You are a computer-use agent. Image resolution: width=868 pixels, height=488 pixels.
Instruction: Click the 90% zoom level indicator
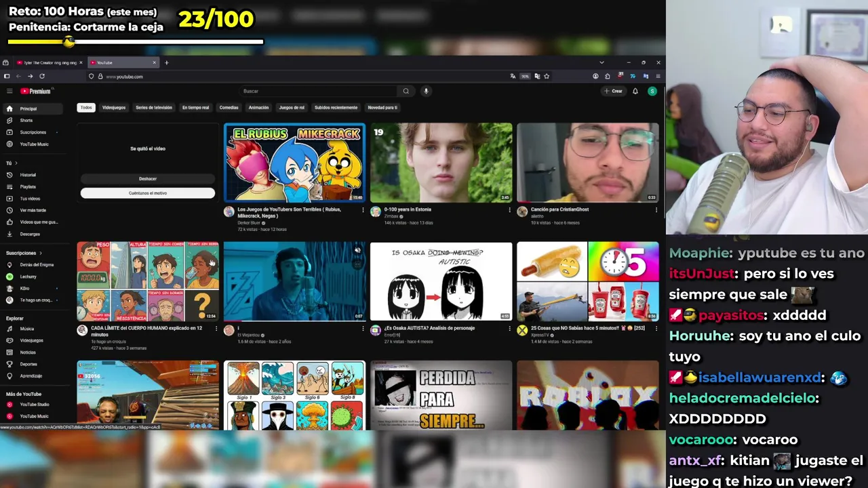(x=525, y=77)
